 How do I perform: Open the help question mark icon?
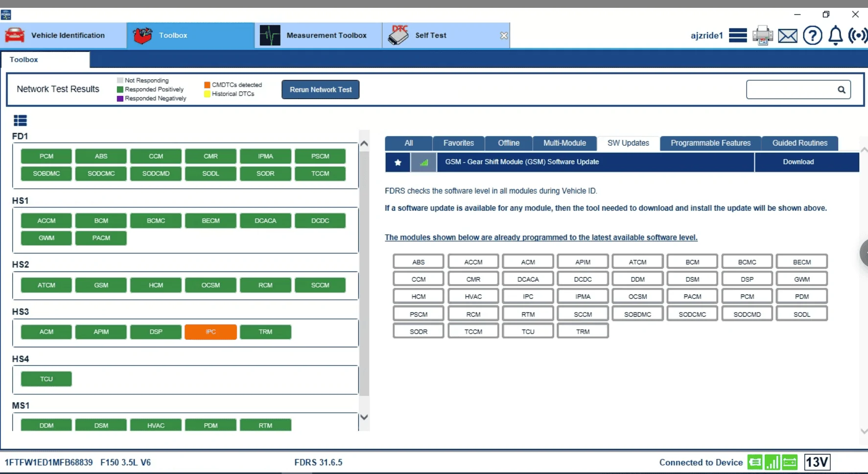tap(813, 36)
